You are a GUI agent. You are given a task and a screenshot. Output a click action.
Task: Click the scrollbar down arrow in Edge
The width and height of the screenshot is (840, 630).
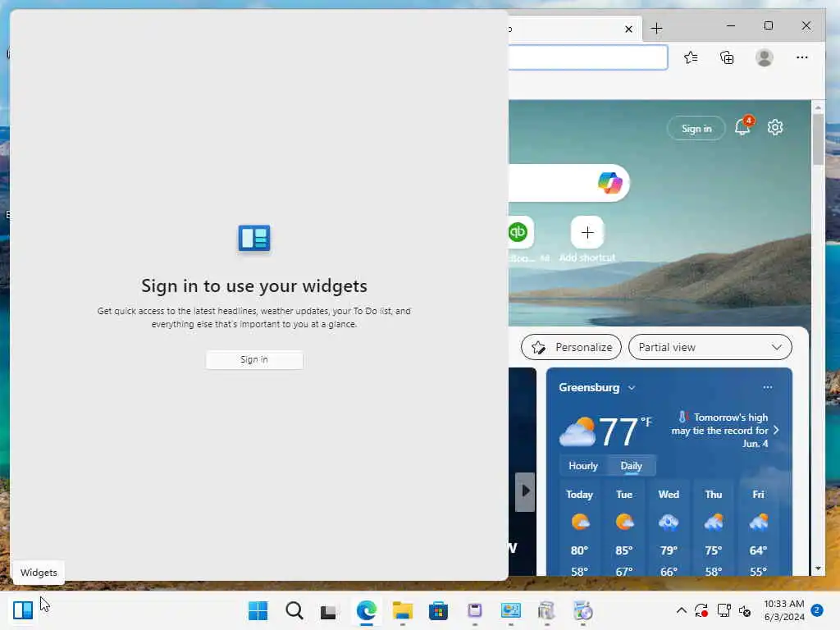(818, 568)
